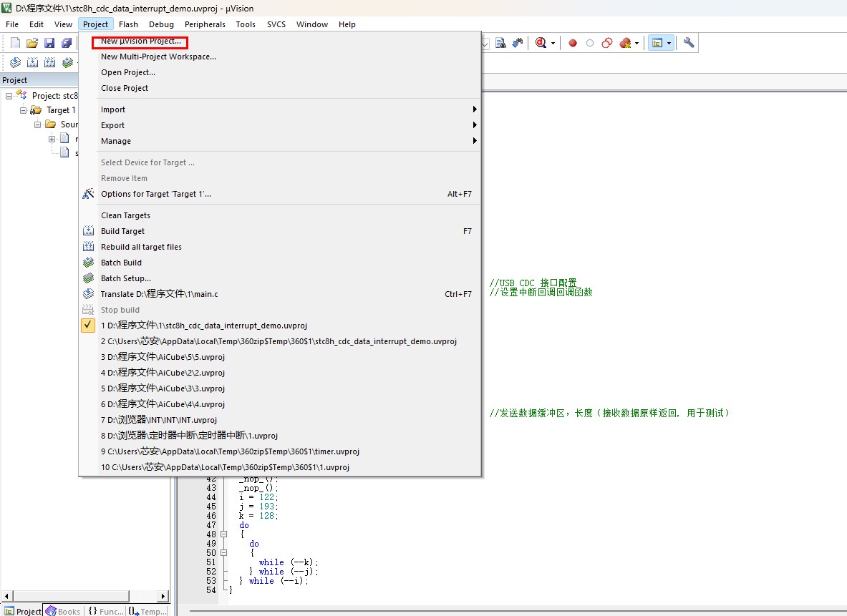Image resolution: width=847 pixels, height=616 pixels.
Task: Open Configuration via the wrench icon
Action: 689,43
